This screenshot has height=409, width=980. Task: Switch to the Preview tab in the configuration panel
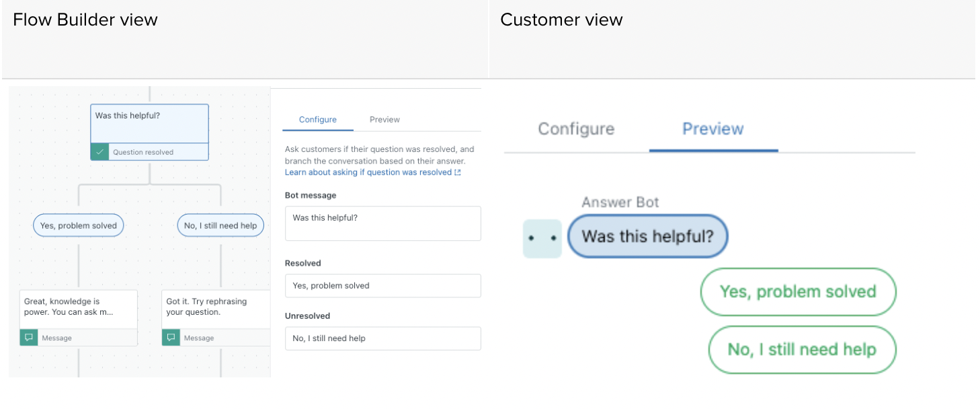(x=384, y=119)
